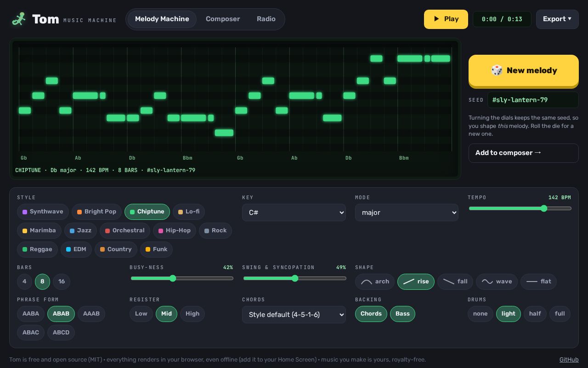Choose the flat shape option
This screenshot has height=368, width=588.
point(538,282)
